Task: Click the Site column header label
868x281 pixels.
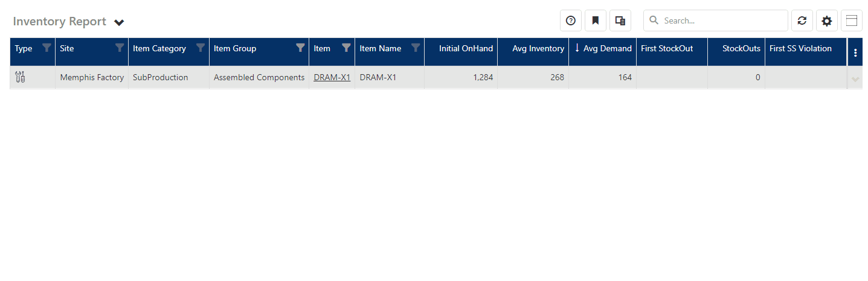Action: click(67, 48)
